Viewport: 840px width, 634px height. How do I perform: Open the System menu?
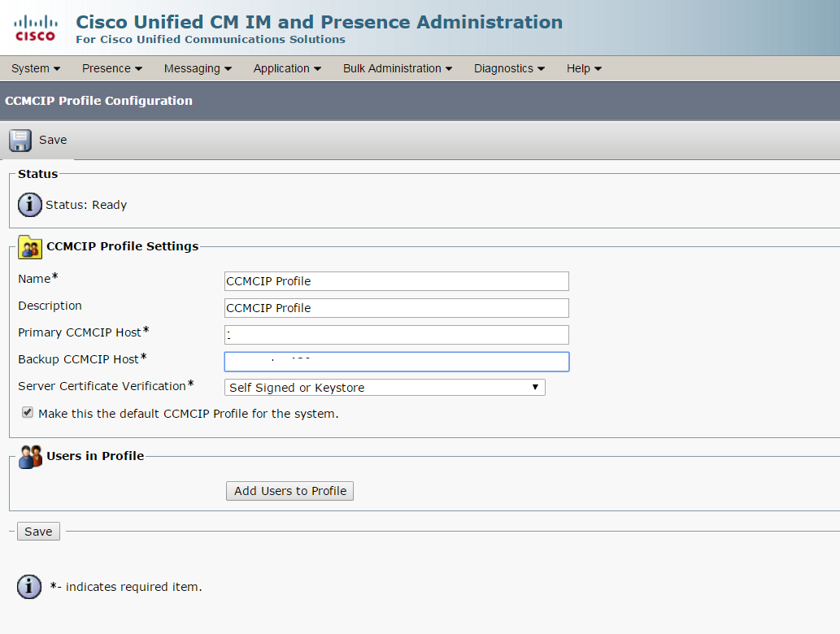[35, 68]
